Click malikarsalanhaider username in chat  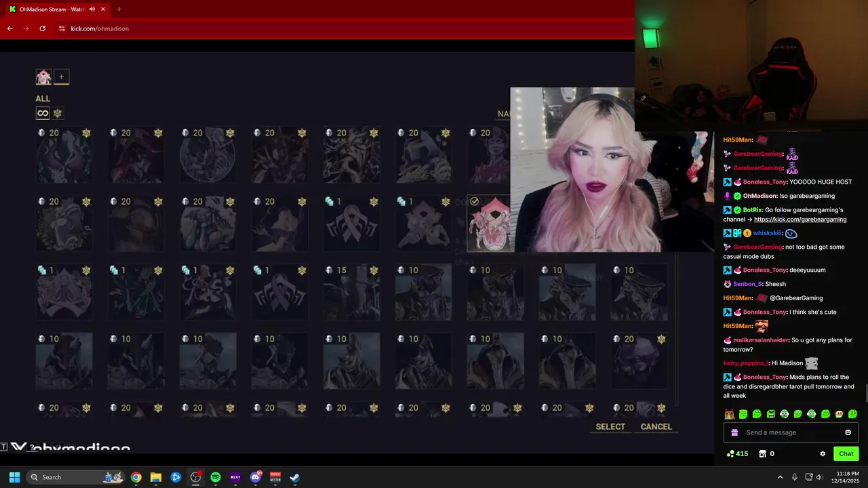[761, 340]
